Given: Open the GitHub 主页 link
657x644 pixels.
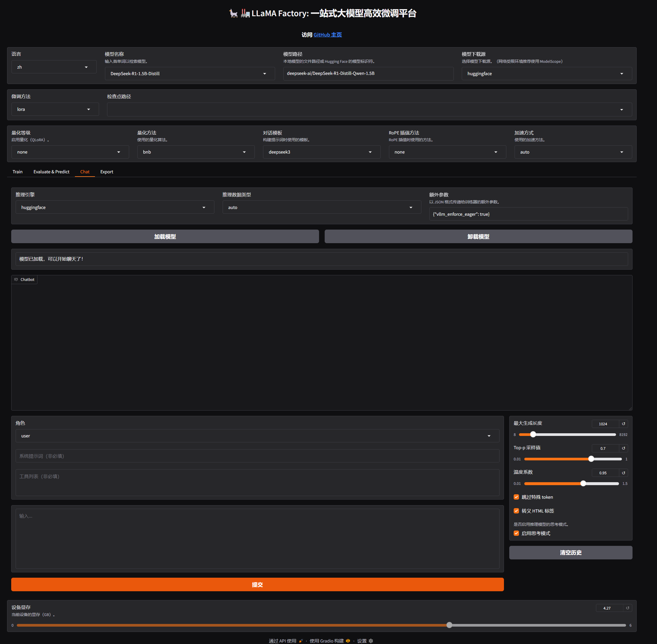Looking at the screenshot, I should [328, 35].
